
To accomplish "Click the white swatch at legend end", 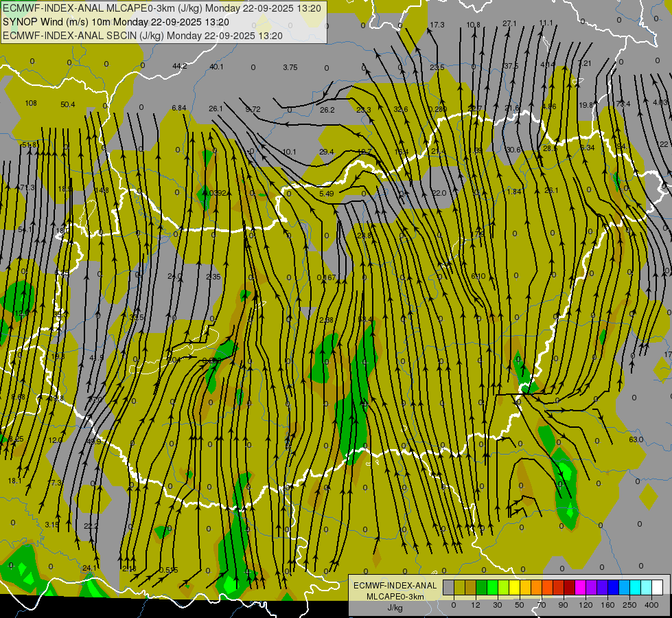I will pyautogui.click(x=658, y=587).
